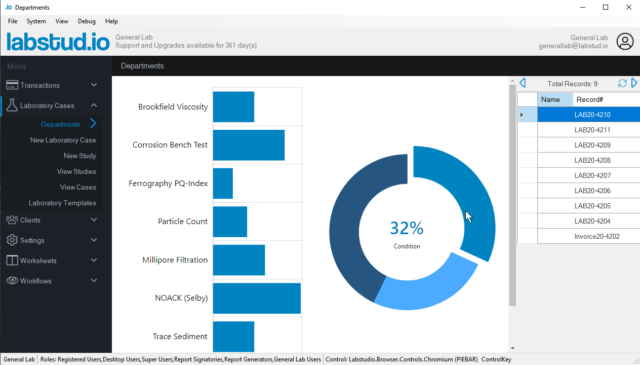Screen dimensions: 640x365
Task: Click the Transactions card icon in sidebar
Action: click(12, 85)
